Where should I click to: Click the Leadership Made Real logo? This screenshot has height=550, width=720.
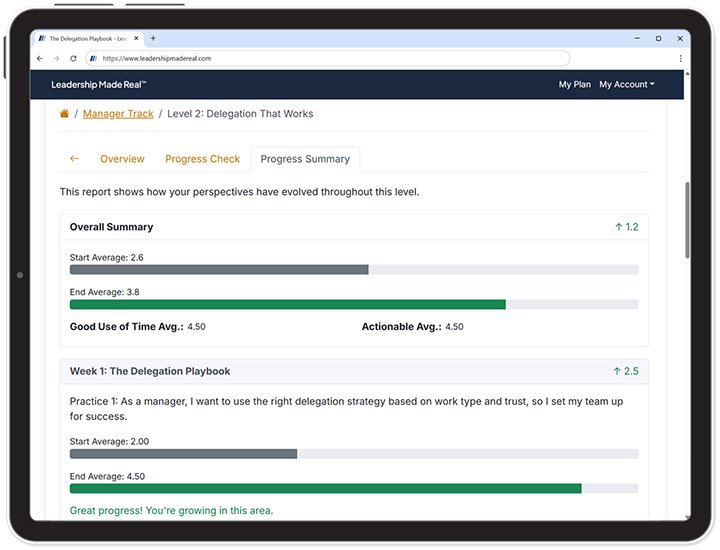[99, 85]
